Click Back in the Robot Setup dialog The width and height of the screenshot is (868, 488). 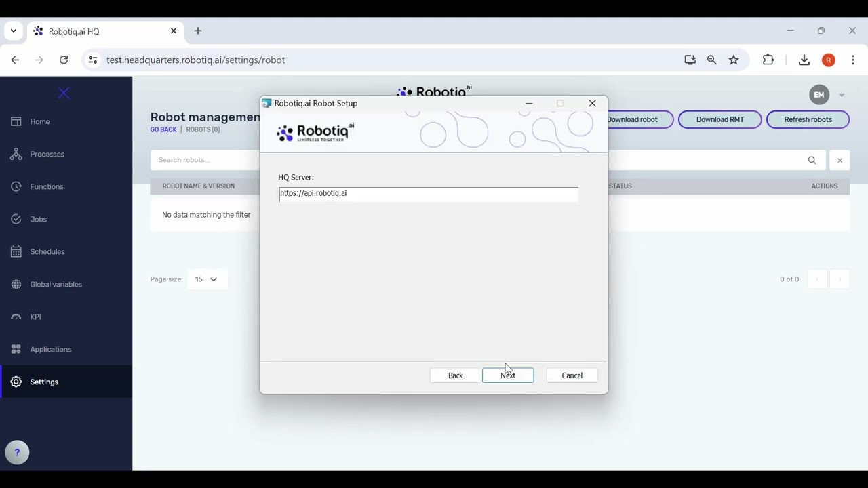tap(456, 375)
